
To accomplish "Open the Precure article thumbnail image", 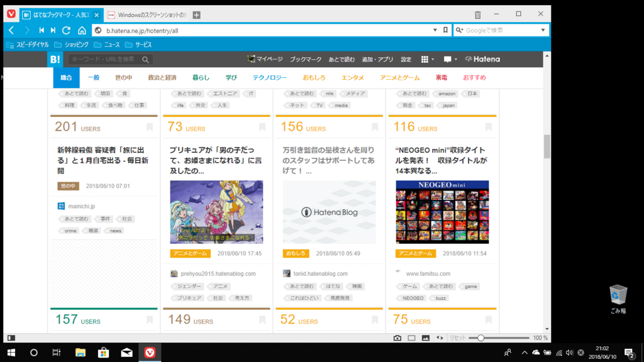I will (x=216, y=212).
